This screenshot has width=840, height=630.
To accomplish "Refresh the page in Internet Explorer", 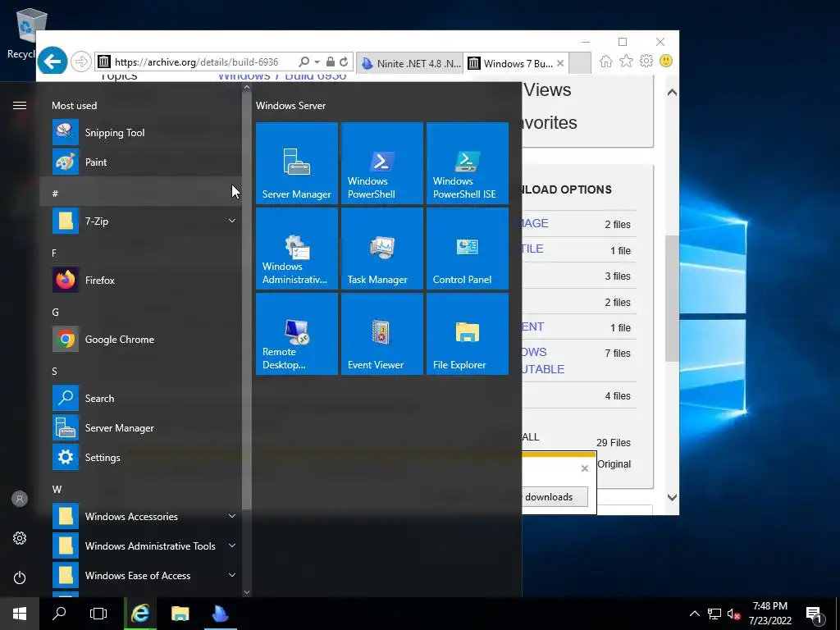I will coord(344,62).
